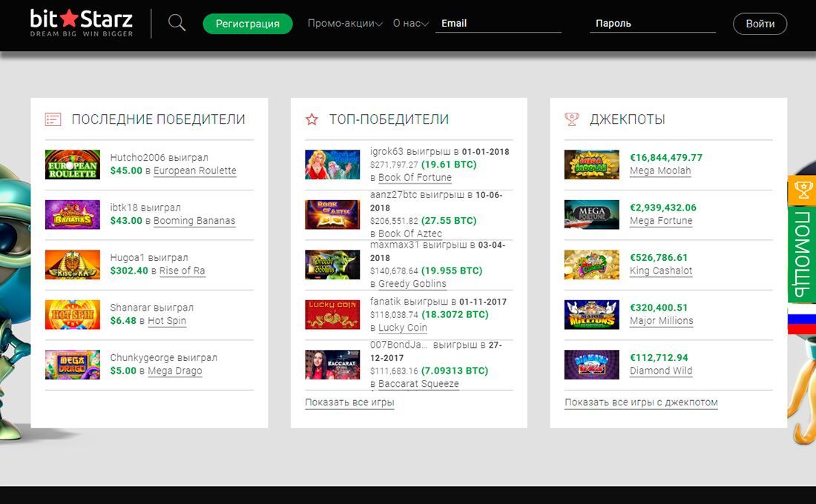Open the Greedy Goblins link
816x504 pixels.
(412, 283)
